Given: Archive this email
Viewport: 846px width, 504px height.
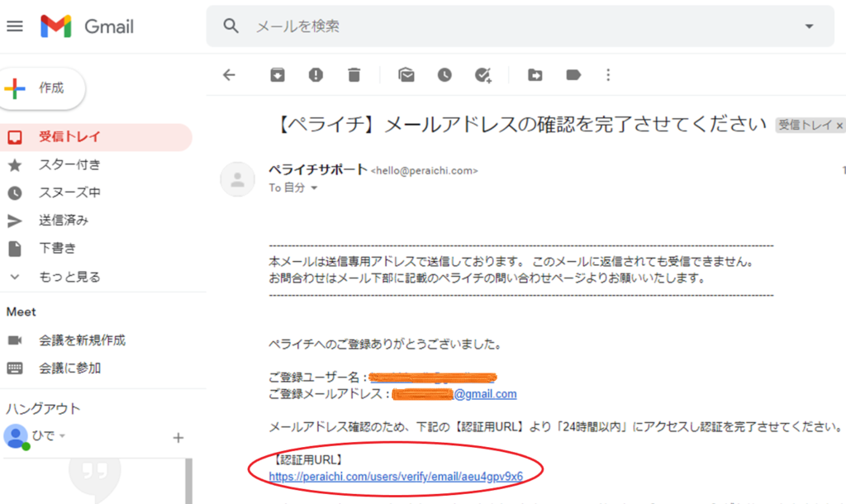Looking at the screenshot, I should pyautogui.click(x=278, y=75).
